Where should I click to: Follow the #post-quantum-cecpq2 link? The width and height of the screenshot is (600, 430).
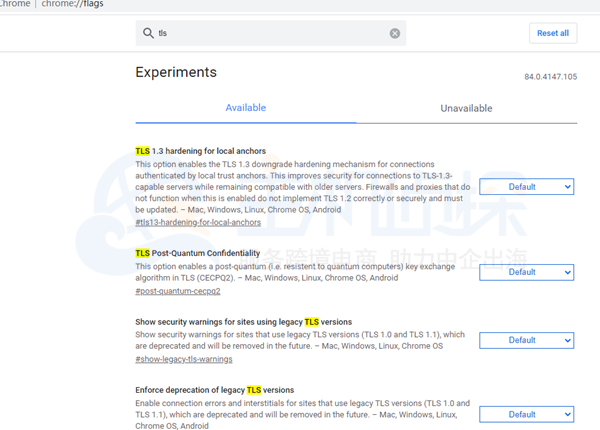[177, 291]
